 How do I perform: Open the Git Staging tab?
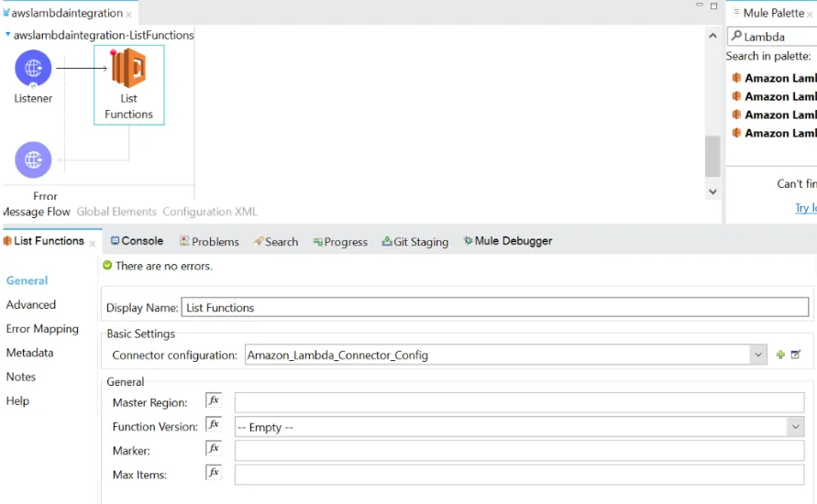(415, 242)
